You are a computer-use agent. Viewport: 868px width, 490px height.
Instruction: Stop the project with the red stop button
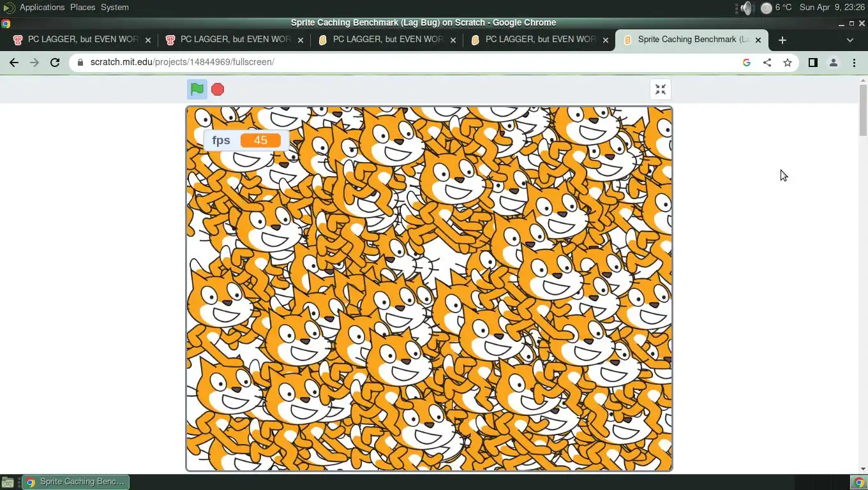(218, 89)
